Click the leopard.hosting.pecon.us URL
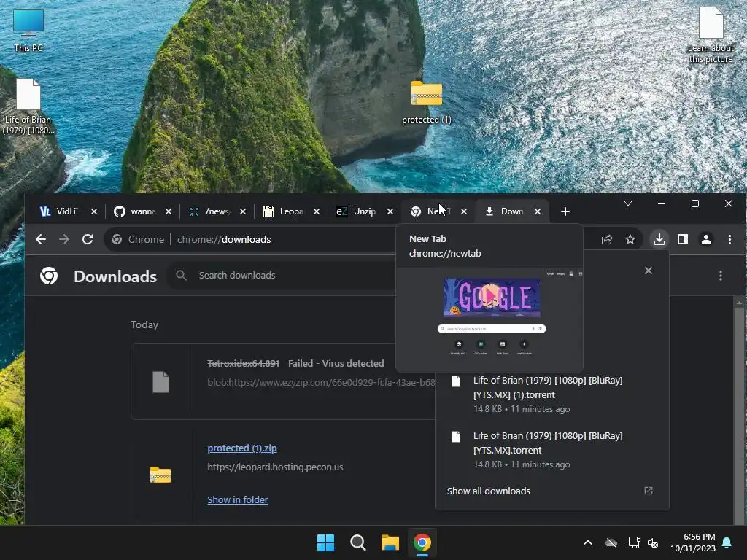 coord(275,467)
